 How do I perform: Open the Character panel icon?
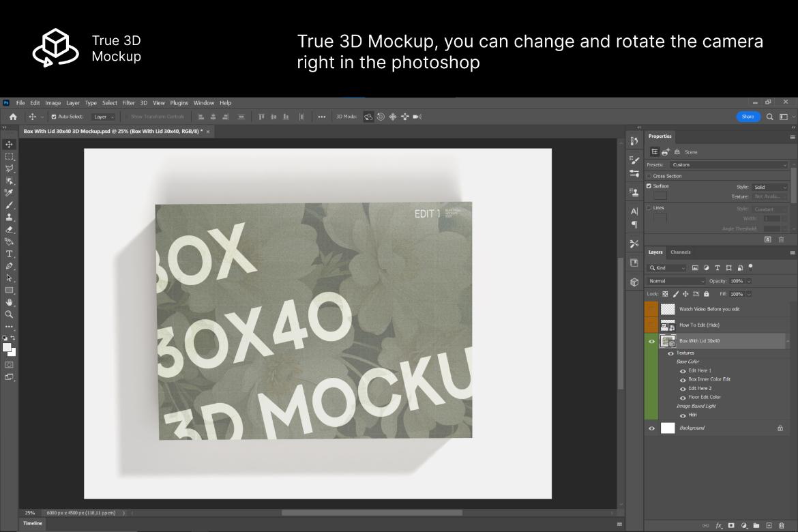click(634, 211)
